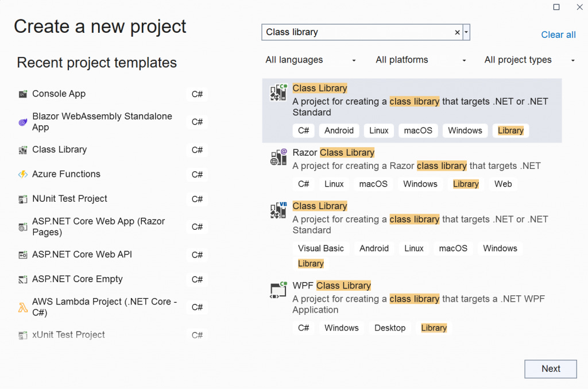Open the All languages filter dropdown

tap(311, 60)
